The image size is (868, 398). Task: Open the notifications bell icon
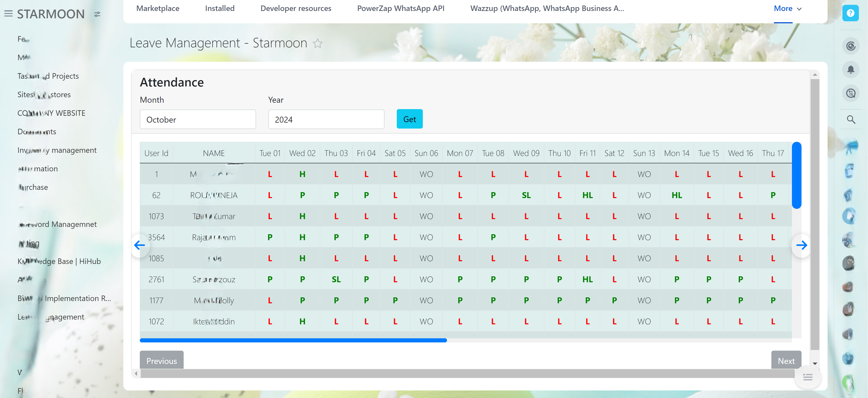click(850, 70)
